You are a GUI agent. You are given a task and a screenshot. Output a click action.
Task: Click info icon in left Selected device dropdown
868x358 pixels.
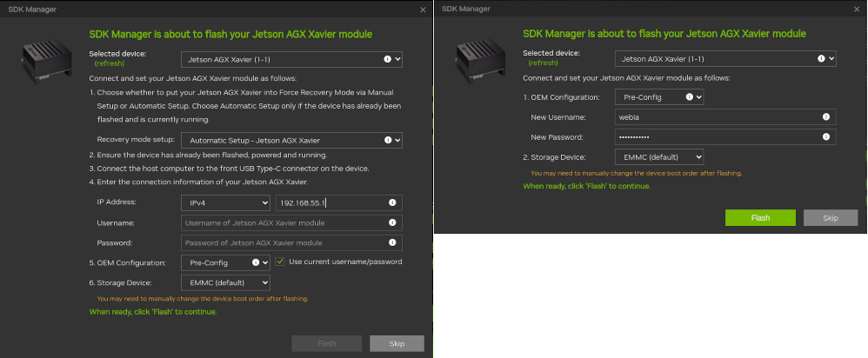[388, 59]
